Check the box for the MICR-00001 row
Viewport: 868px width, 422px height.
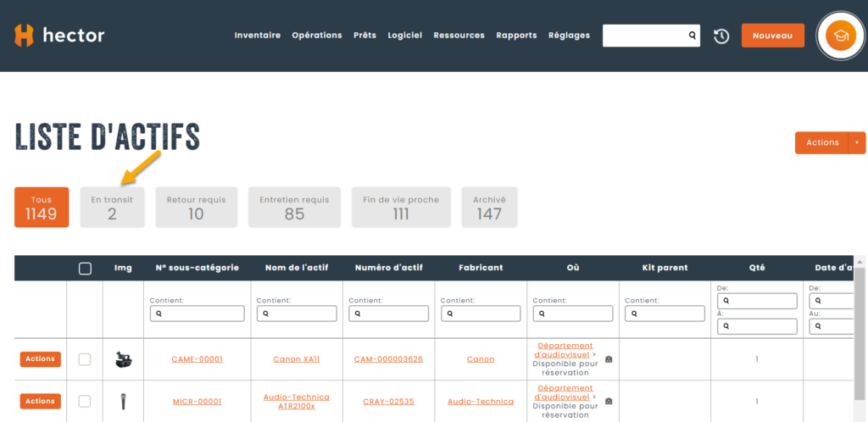coord(85,401)
